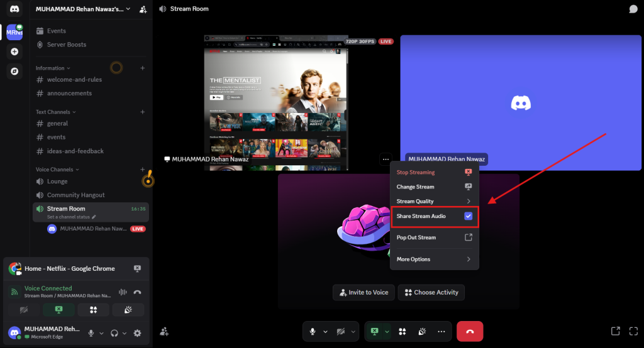Open the chat bubble icon at top right

pos(633,9)
